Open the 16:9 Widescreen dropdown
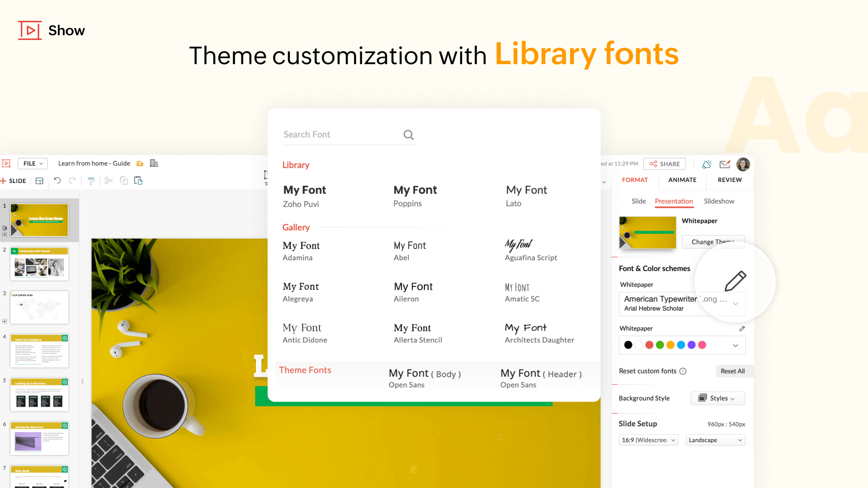 point(648,440)
